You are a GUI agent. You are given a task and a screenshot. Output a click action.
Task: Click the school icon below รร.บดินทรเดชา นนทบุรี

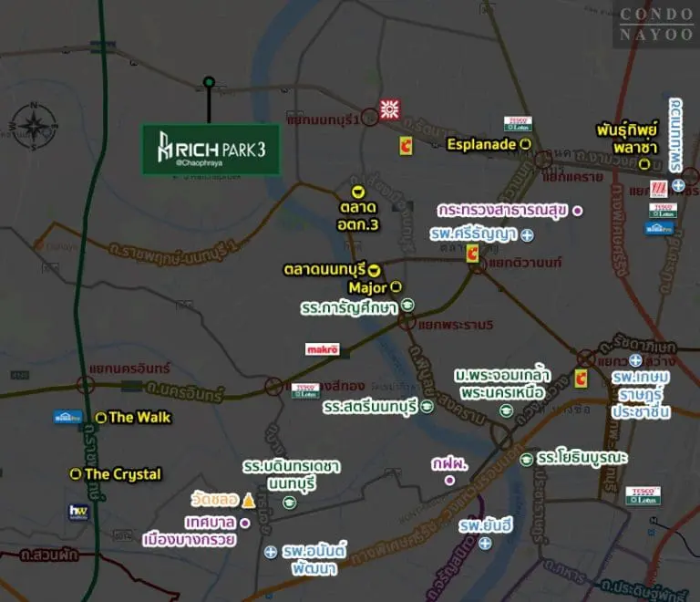click(x=289, y=503)
